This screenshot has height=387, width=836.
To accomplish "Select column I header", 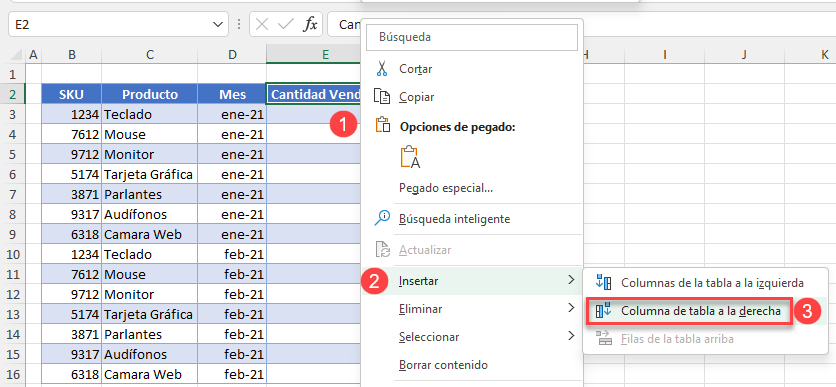I will (x=664, y=54).
